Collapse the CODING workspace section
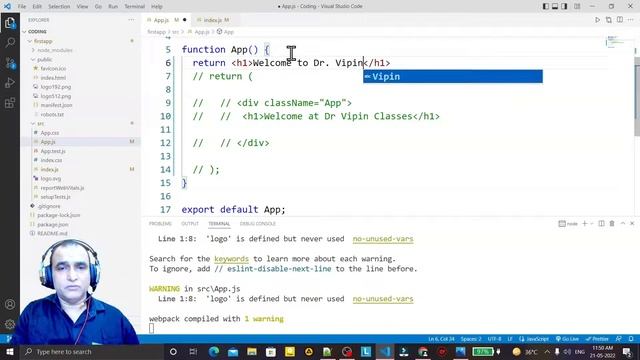The image size is (640, 360). pyautogui.click(x=80, y=31)
